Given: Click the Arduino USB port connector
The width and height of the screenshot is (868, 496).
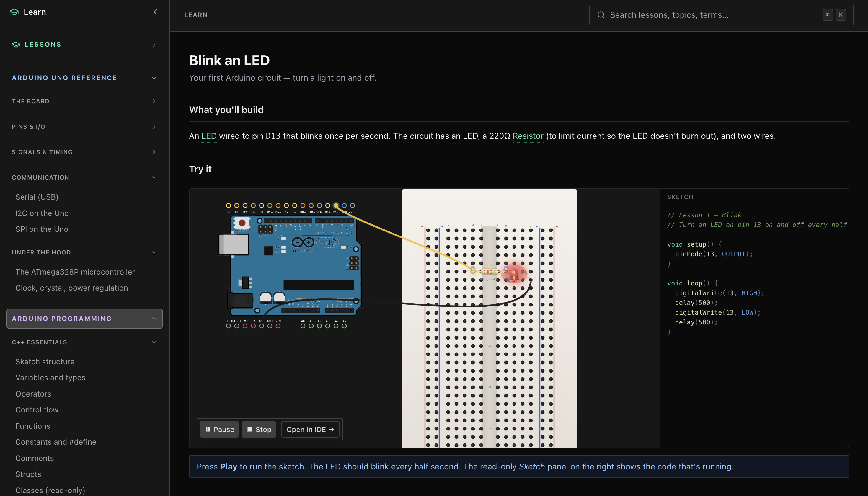Looking at the screenshot, I should pos(234,244).
